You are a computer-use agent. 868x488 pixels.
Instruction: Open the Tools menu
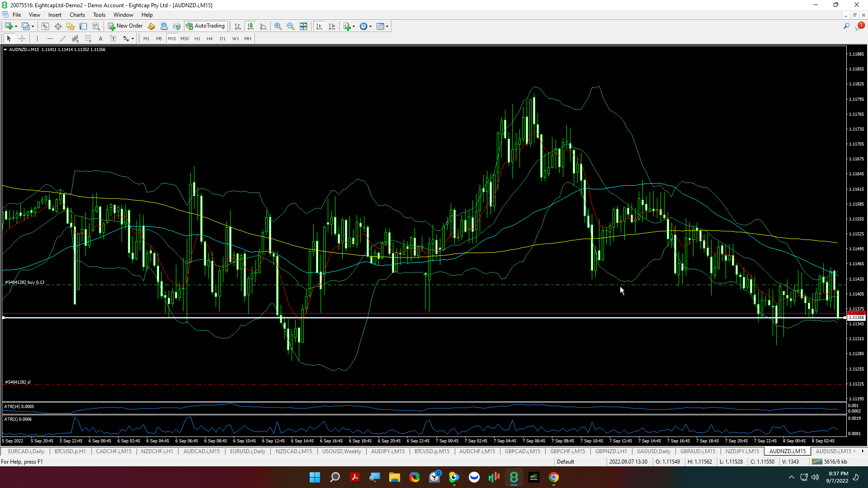point(99,15)
